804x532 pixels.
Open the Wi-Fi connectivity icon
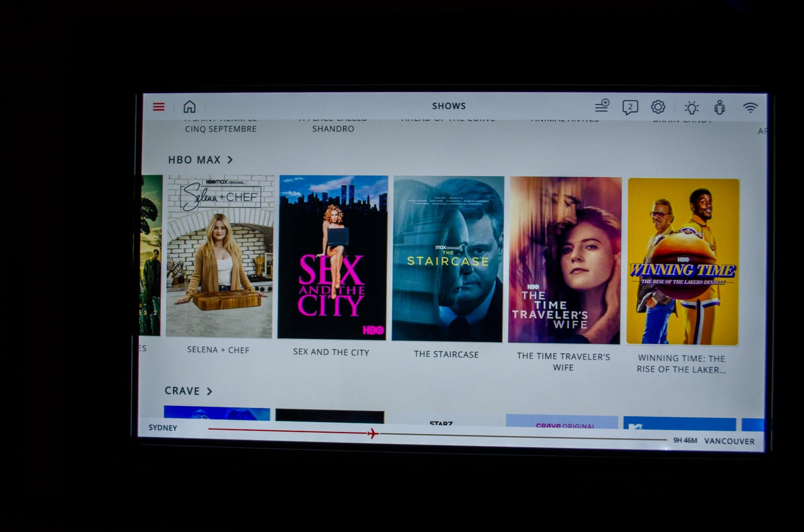(x=750, y=108)
